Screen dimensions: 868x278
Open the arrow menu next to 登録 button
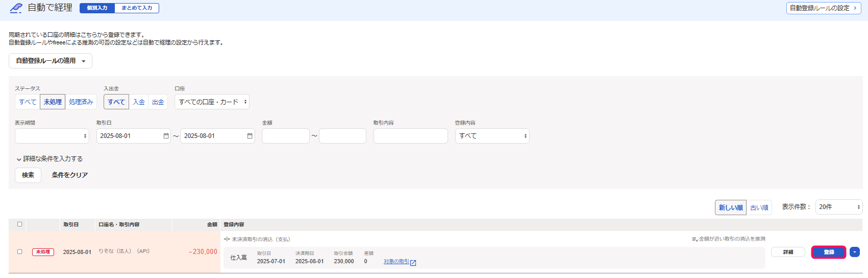tap(854, 252)
